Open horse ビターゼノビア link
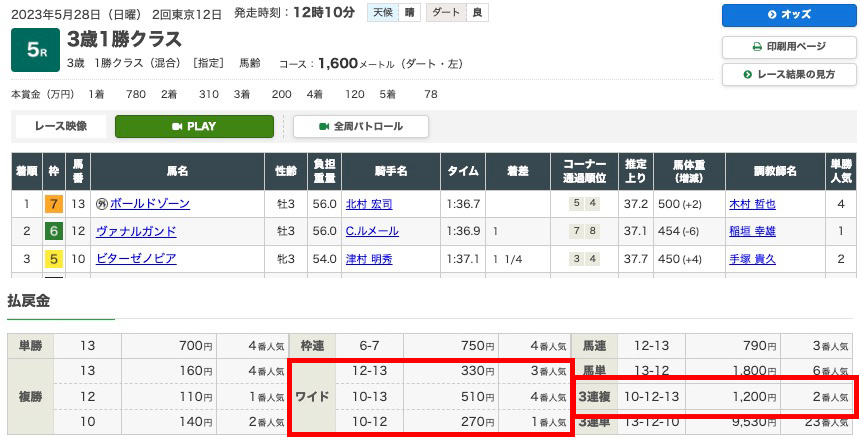This screenshot has height=442, width=861. click(136, 259)
